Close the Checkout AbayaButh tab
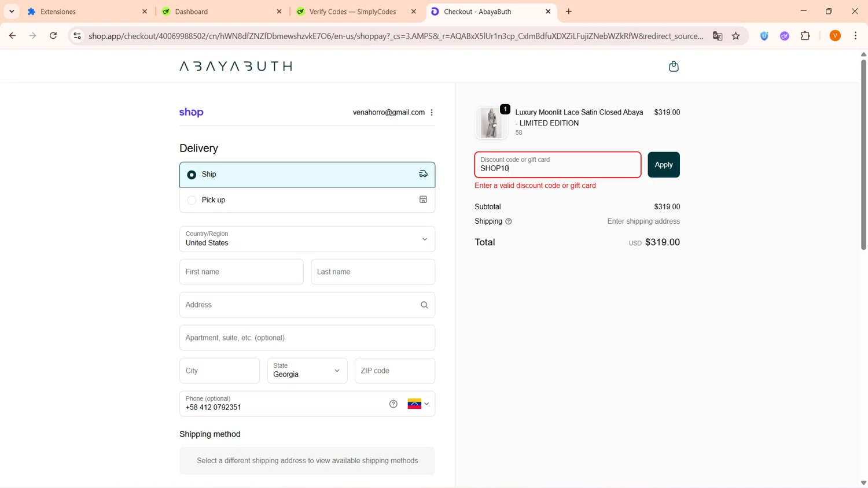This screenshot has width=868, height=488. click(548, 12)
